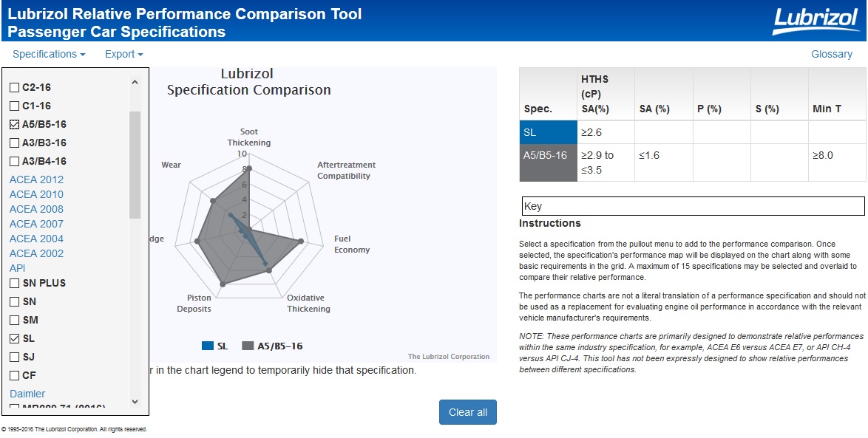Viewport: 868px width, 438px height.
Task: Open the Glossary link
Action: pos(832,54)
